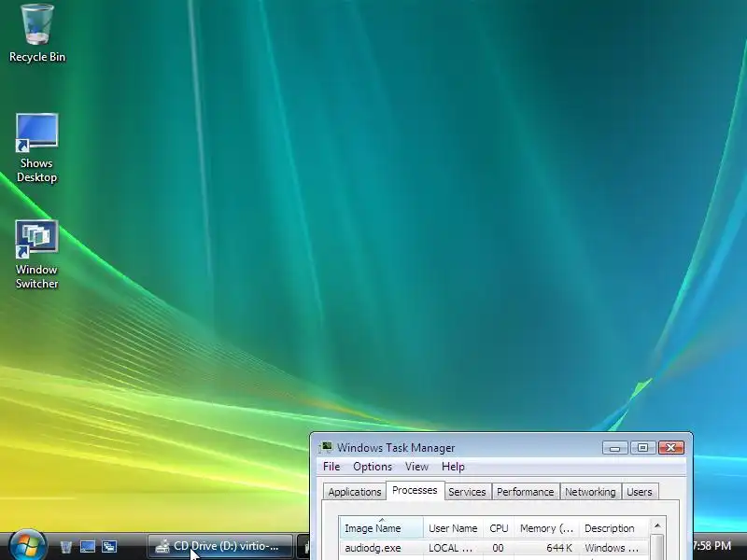This screenshot has height=560, width=747.
Task: Click Show Desktop in Quick Launch
Action: (88, 547)
